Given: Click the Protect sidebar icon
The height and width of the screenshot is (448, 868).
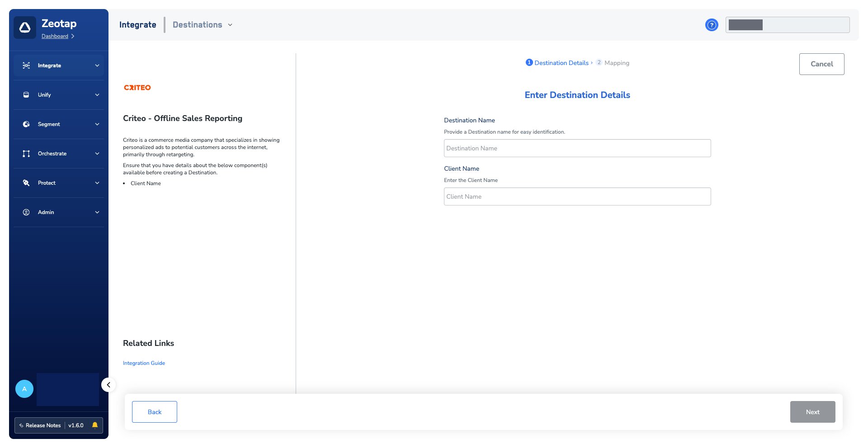Looking at the screenshot, I should click(26, 183).
